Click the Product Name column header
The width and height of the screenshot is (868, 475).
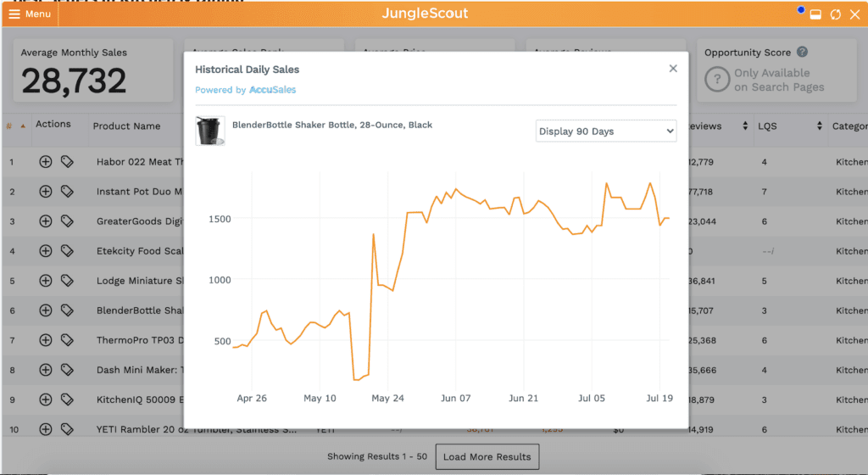(126, 126)
